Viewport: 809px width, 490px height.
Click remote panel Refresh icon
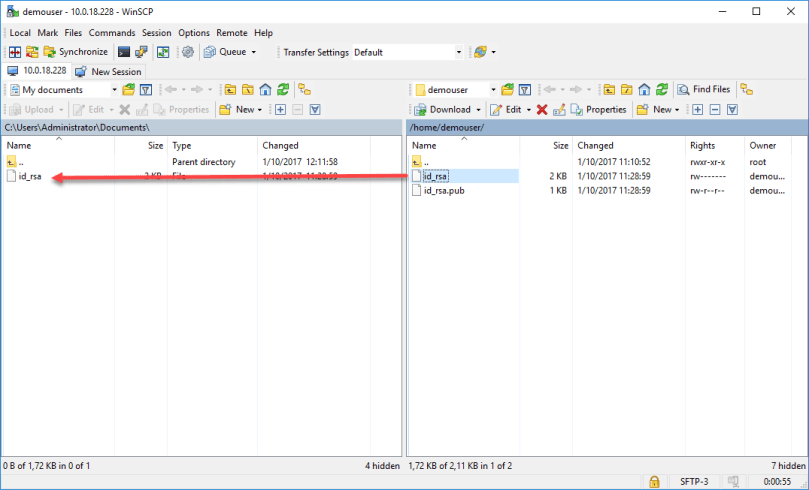click(x=662, y=90)
